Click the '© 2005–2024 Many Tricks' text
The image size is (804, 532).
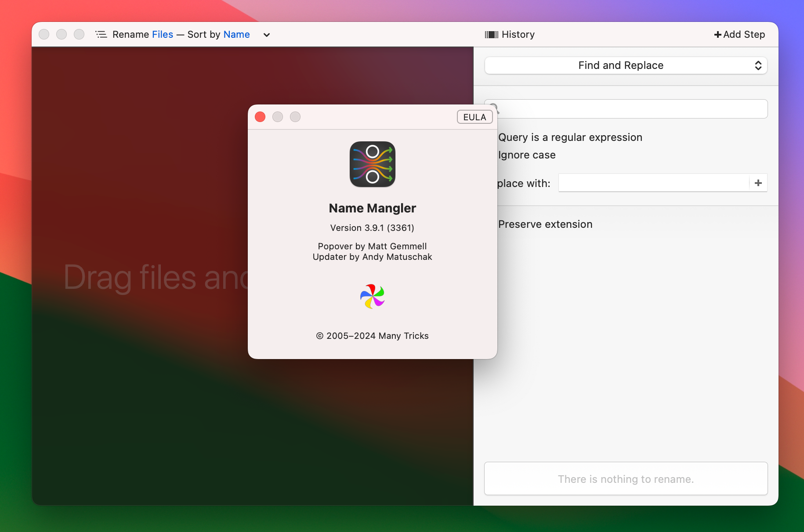coord(372,336)
